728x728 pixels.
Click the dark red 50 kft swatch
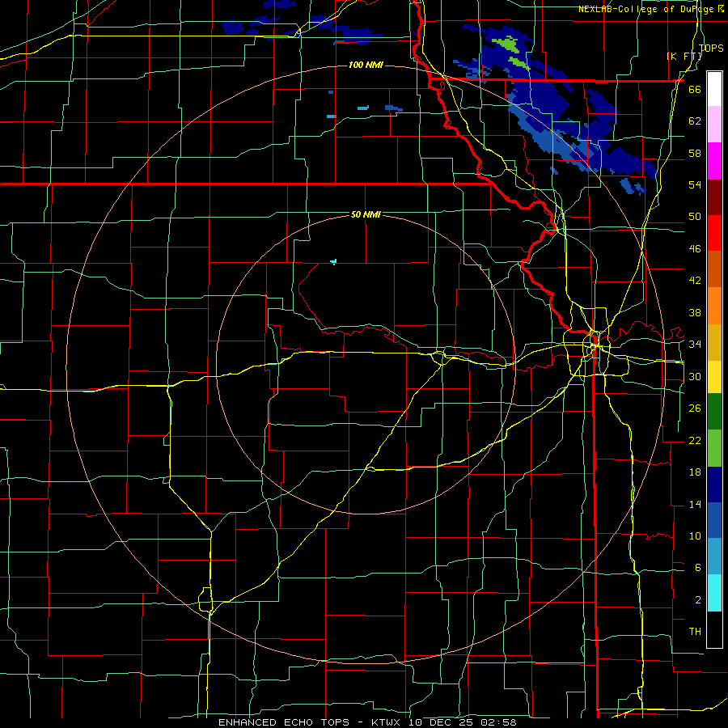(x=714, y=197)
